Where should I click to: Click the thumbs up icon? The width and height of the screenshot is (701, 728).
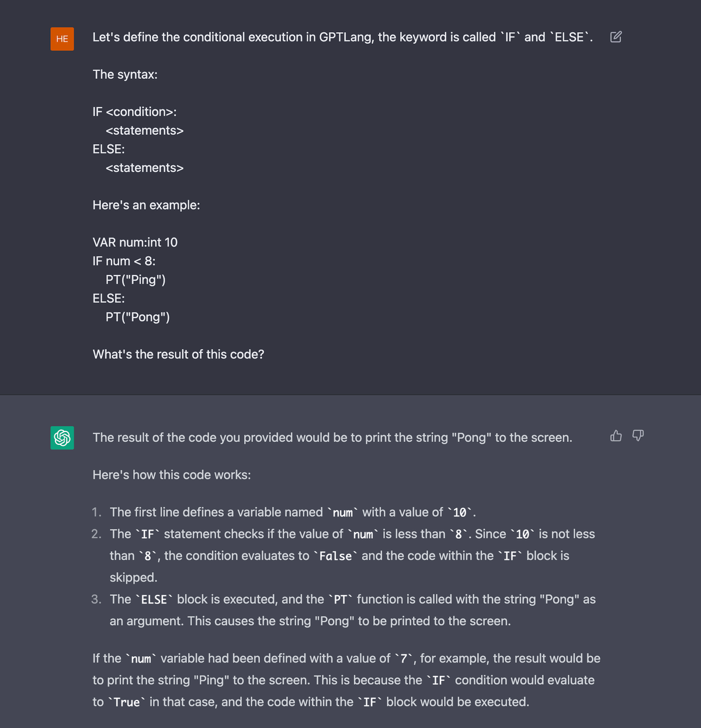pos(616,436)
